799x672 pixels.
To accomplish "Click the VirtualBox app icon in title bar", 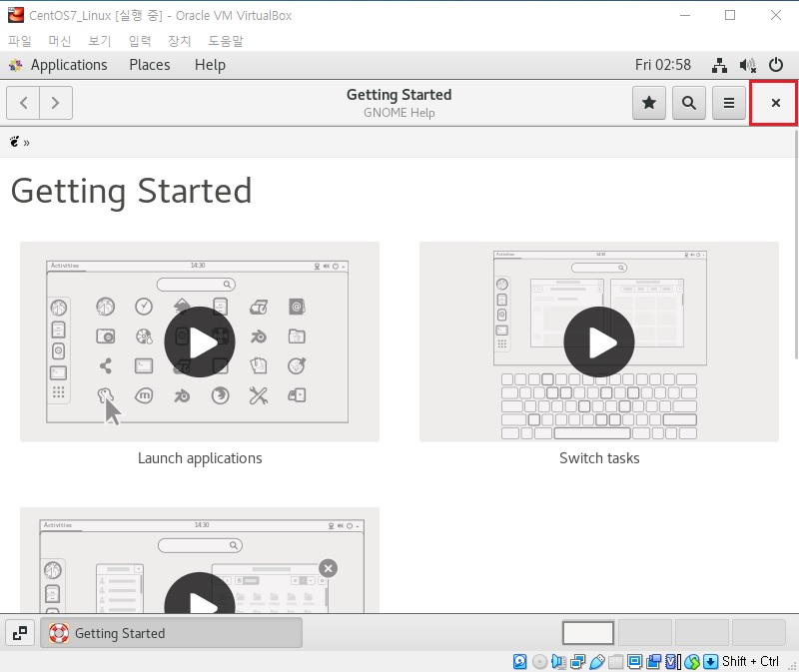I will click(x=16, y=15).
